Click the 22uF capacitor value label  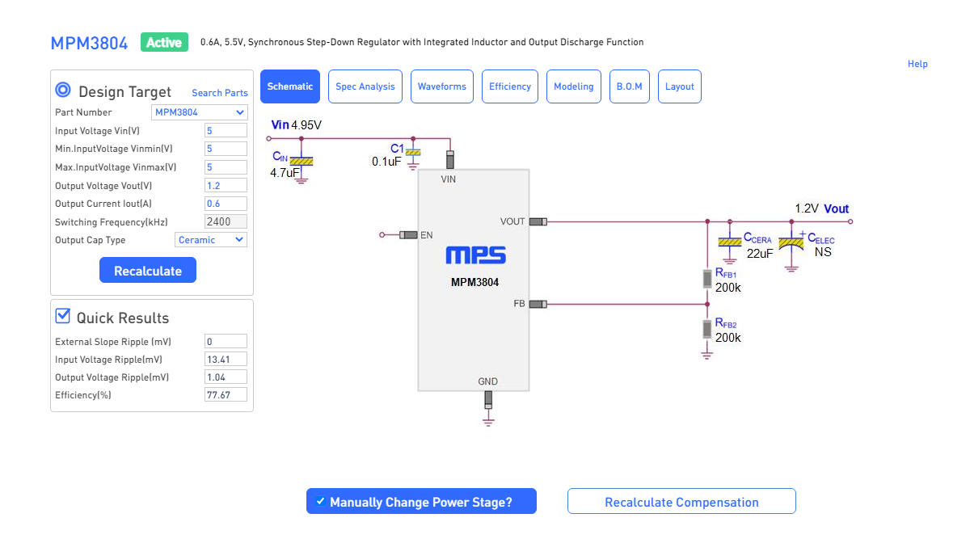(x=760, y=253)
